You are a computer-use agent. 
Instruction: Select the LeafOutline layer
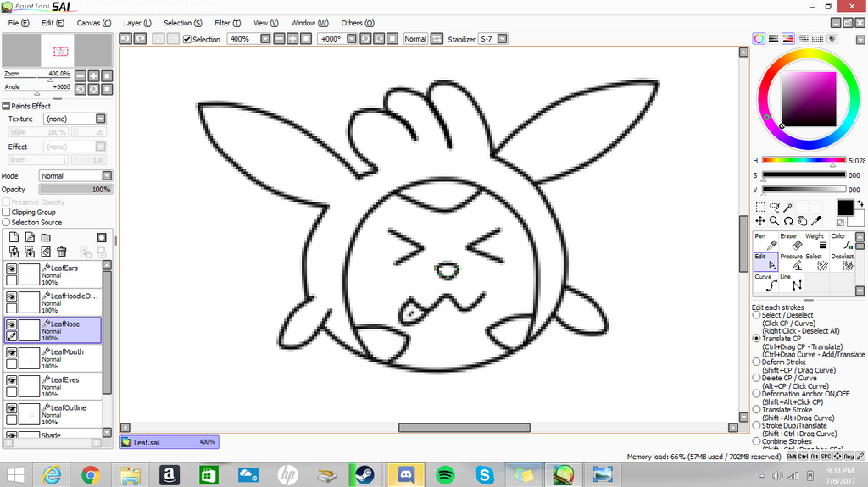(x=53, y=414)
